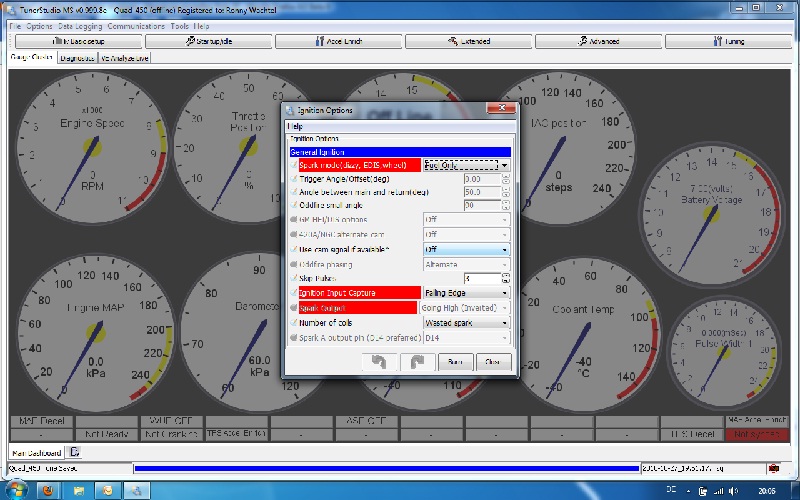Viewport: 800px width, 500px height.
Task: Click the redo arrow in Ignition Options
Action: click(418, 361)
